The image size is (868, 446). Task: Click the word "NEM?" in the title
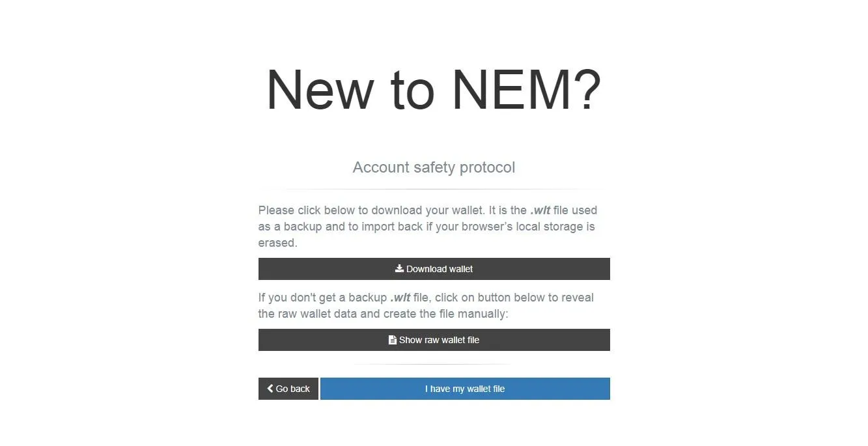(x=526, y=90)
